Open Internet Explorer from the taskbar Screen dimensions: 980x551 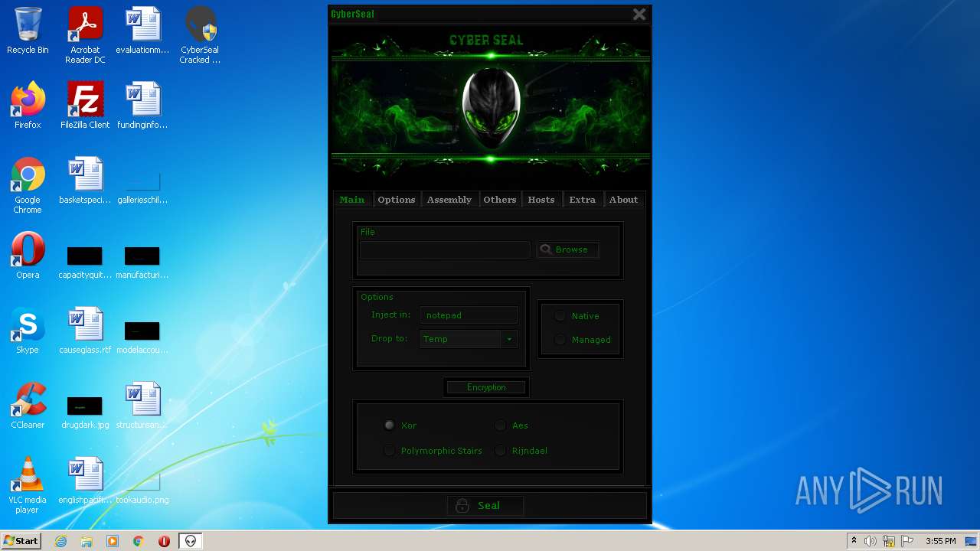60,541
